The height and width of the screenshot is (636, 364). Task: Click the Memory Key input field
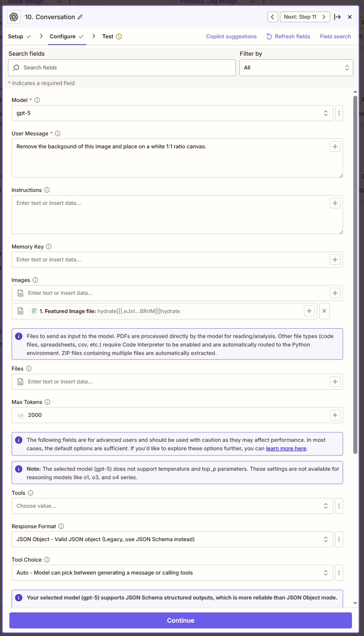coord(177,260)
